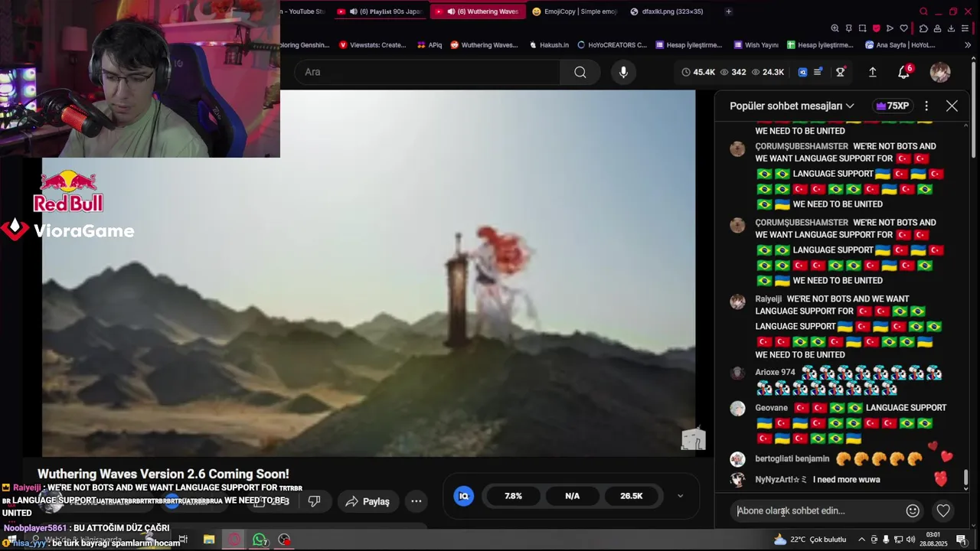Open the Wish Yayını bookmark

click(756, 45)
